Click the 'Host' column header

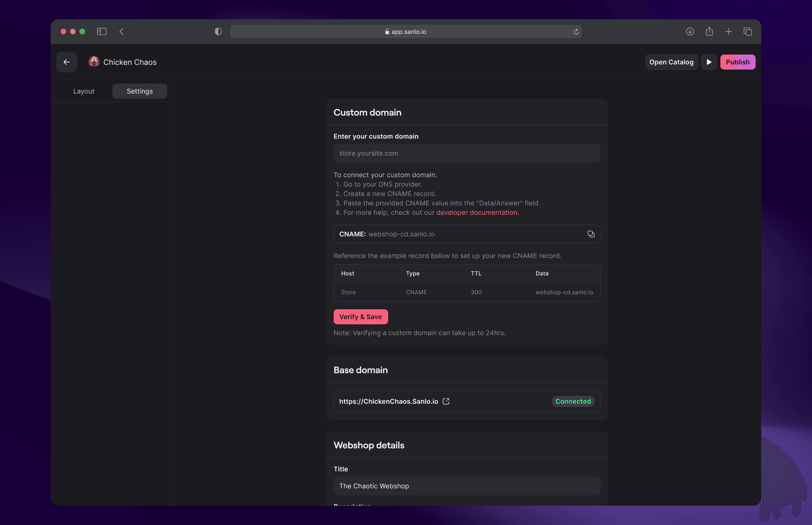point(348,274)
